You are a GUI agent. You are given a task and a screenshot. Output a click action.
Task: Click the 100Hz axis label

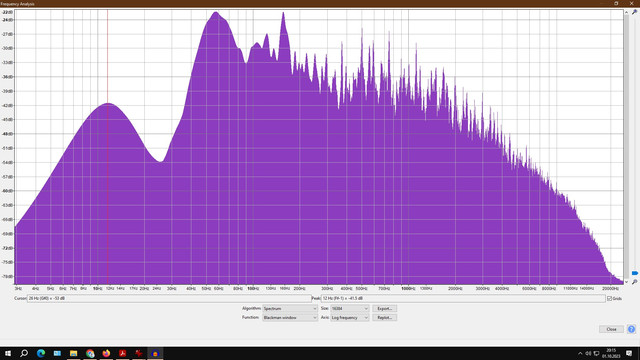click(x=253, y=289)
